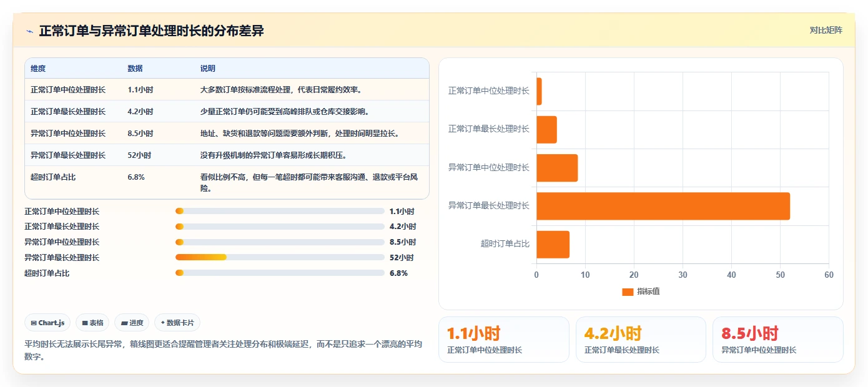The width and height of the screenshot is (868, 387).
Task: Click the 维度 column header
Action: coord(38,69)
